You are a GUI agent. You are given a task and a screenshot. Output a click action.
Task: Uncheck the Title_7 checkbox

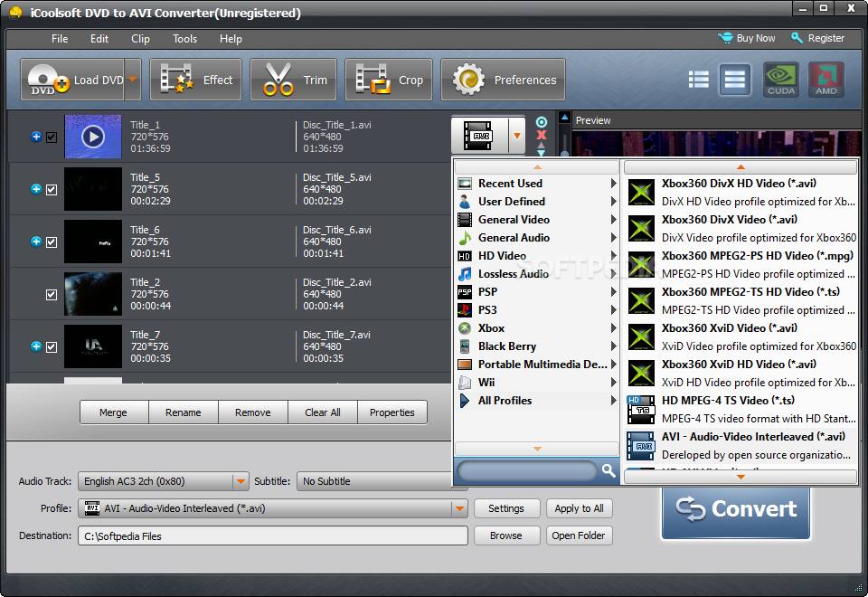coord(52,346)
